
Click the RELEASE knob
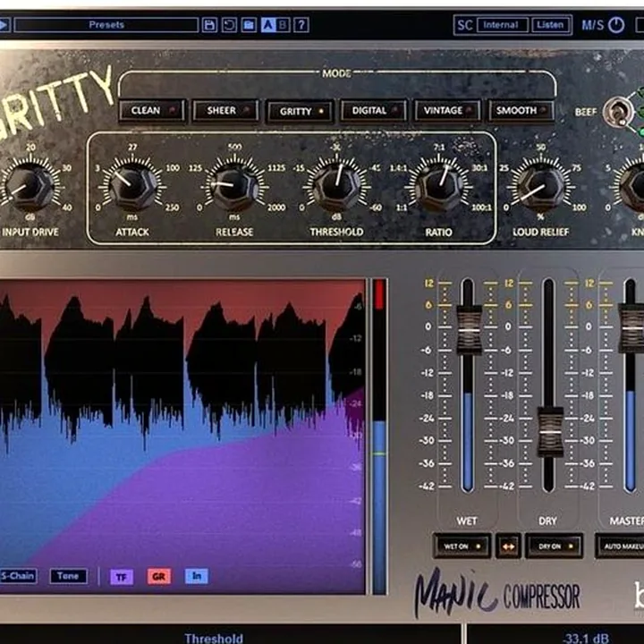pyautogui.click(x=234, y=186)
